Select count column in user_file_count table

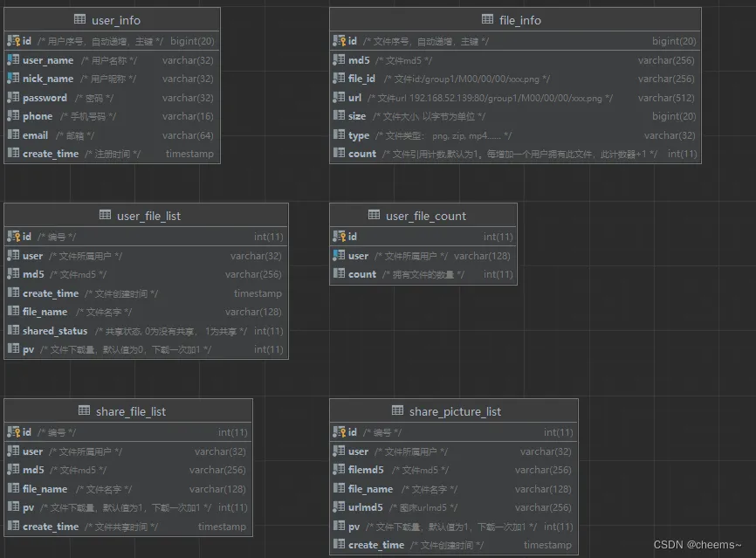(x=423, y=274)
